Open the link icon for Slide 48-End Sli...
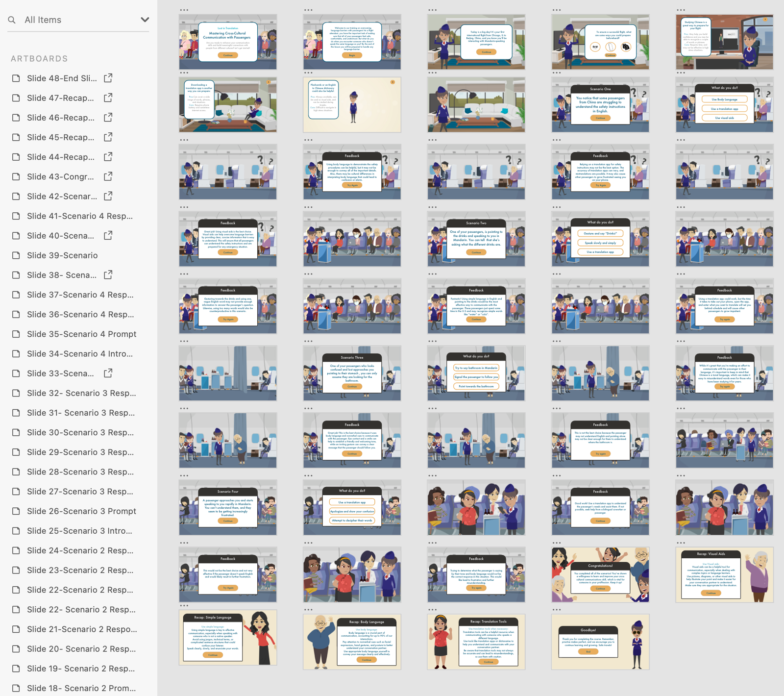The height and width of the screenshot is (696, 784). coord(108,78)
